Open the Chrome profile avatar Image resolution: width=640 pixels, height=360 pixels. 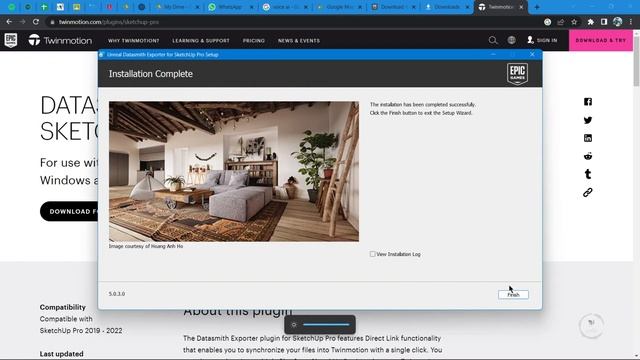click(618, 22)
